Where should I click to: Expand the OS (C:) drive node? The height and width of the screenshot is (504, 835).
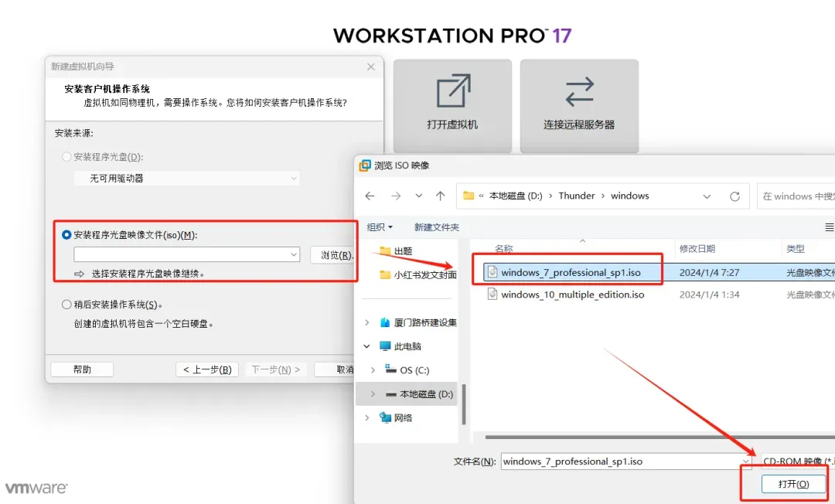pos(373,370)
